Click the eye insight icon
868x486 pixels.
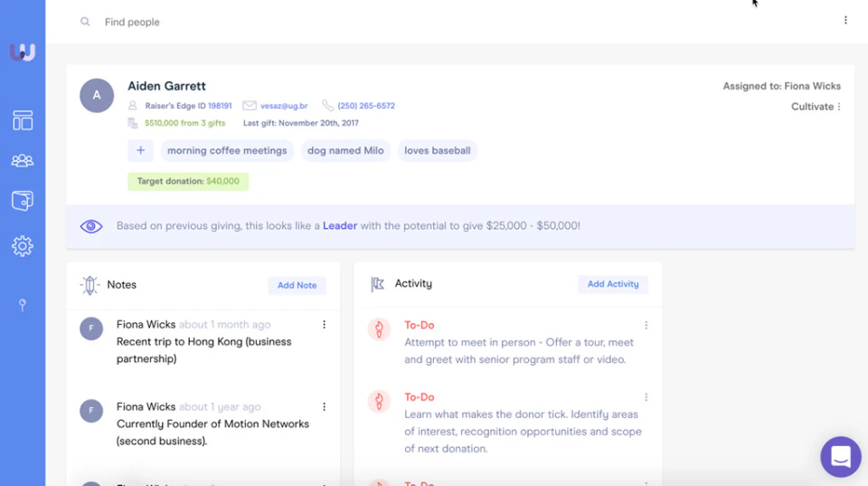pyautogui.click(x=91, y=226)
